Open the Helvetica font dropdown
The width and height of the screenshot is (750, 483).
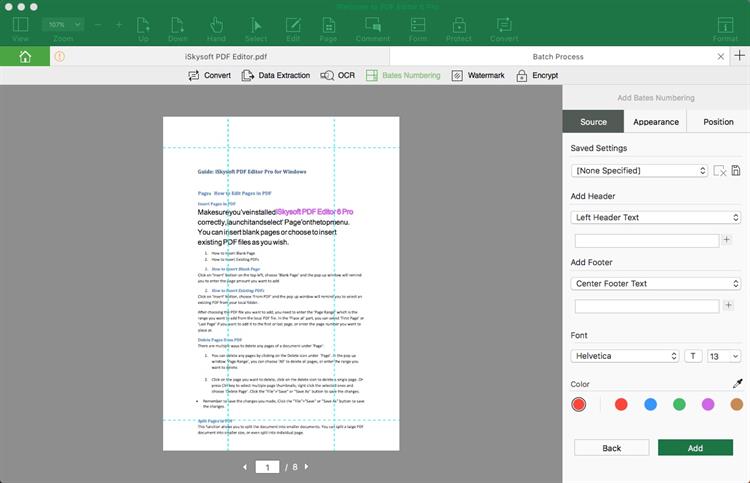coord(625,356)
